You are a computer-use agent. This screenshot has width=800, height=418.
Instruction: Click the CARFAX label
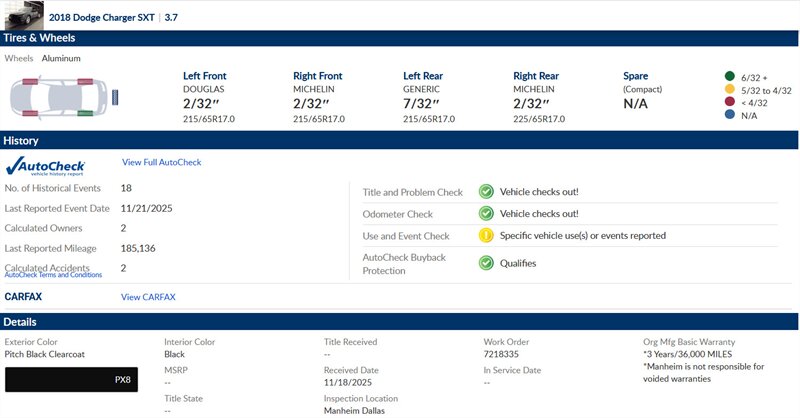[x=23, y=297]
